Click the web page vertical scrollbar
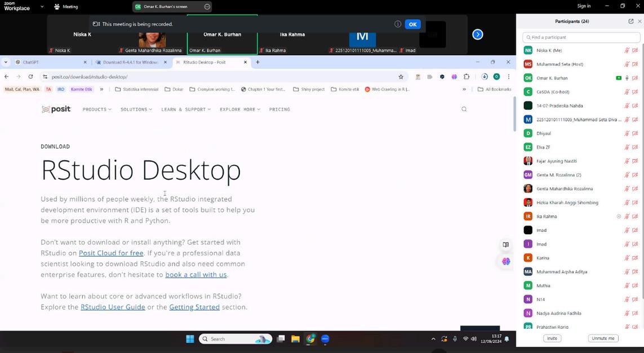The image size is (644, 353). pos(514,114)
